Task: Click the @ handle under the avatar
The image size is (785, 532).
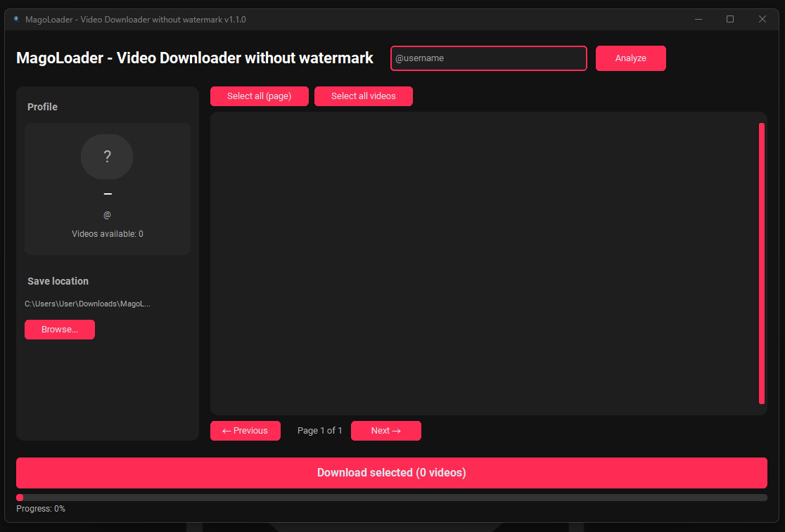Action: tap(107, 215)
